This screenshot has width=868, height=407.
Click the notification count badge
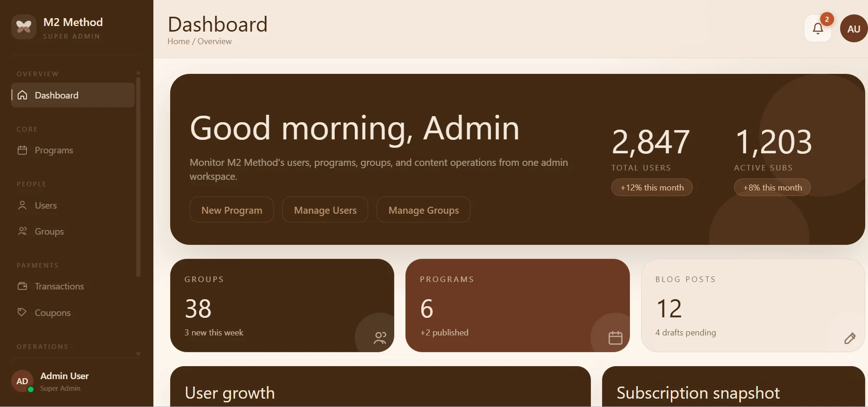(827, 19)
